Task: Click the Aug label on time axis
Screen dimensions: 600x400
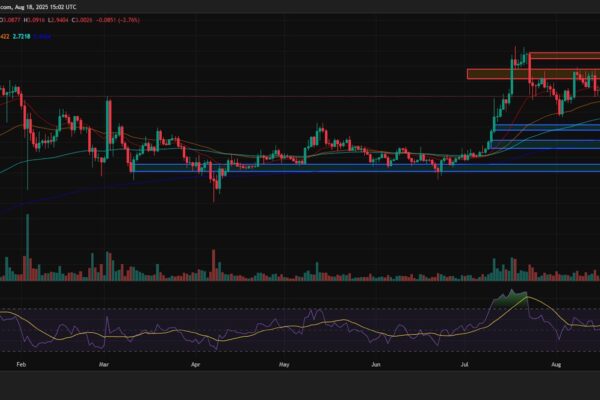Action: pos(556,364)
